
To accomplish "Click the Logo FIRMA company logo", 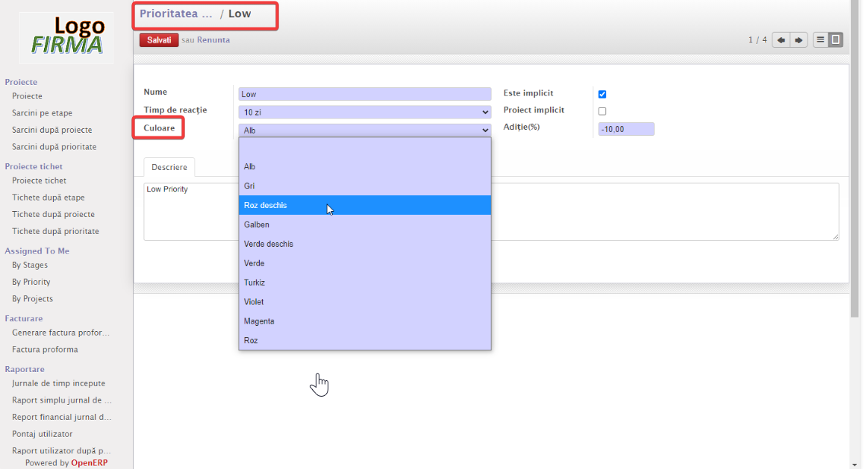I will click(x=66, y=37).
